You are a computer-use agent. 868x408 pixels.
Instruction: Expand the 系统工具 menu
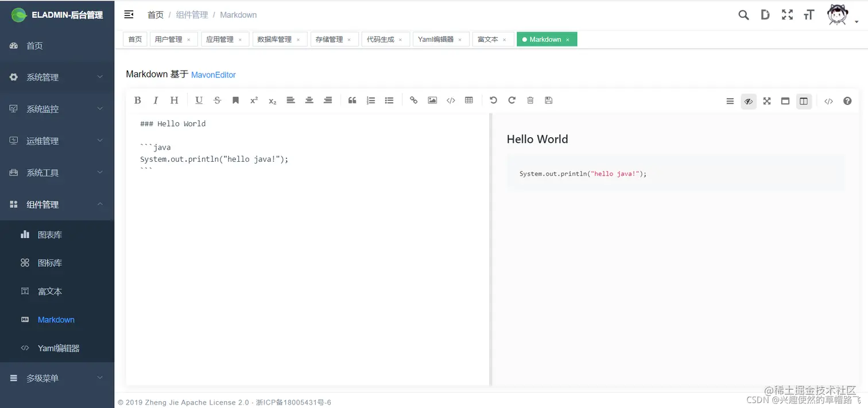click(x=57, y=172)
